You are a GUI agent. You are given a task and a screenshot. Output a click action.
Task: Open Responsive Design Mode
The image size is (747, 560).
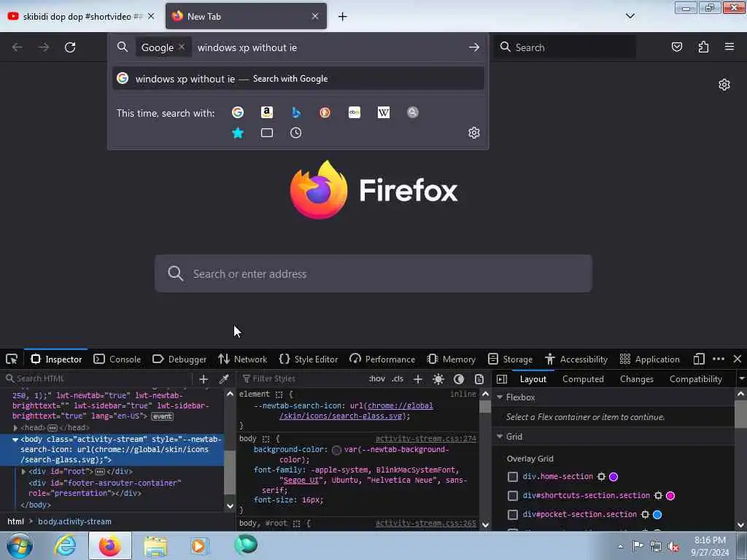(x=699, y=359)
